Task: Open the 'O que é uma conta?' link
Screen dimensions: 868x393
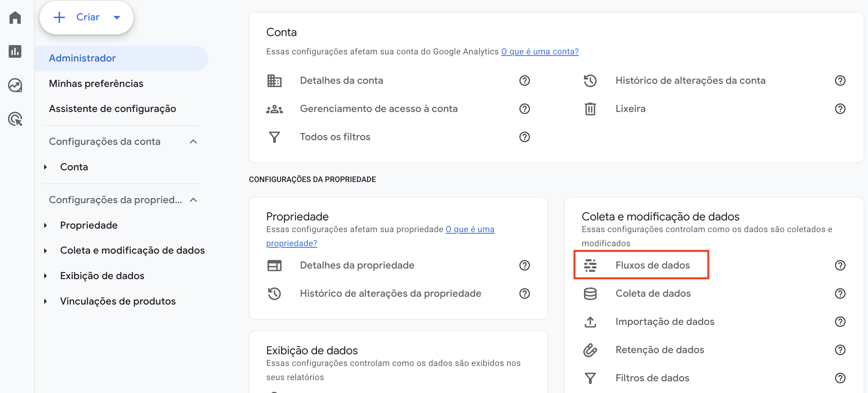Action: pyautogui.click(x=540, y=51)
